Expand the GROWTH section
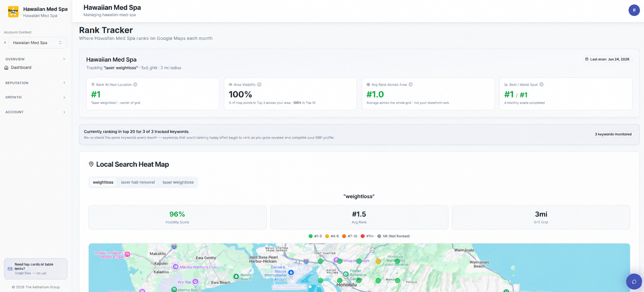Screen dimensions: 644x292 (x=36, y=97)
